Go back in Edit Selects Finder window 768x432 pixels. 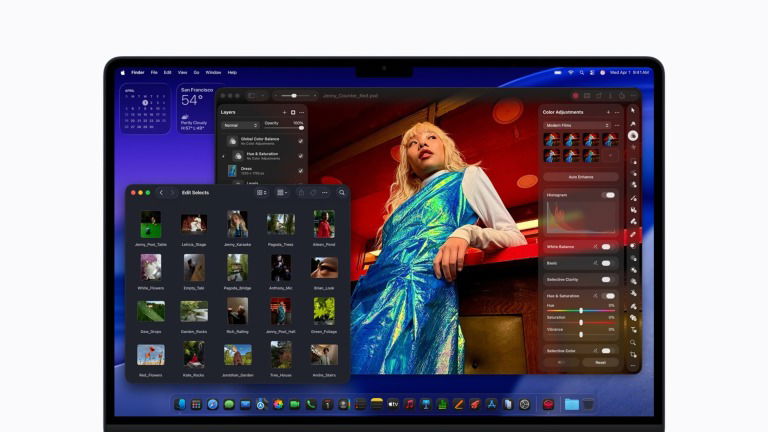[x=161, y=192]
